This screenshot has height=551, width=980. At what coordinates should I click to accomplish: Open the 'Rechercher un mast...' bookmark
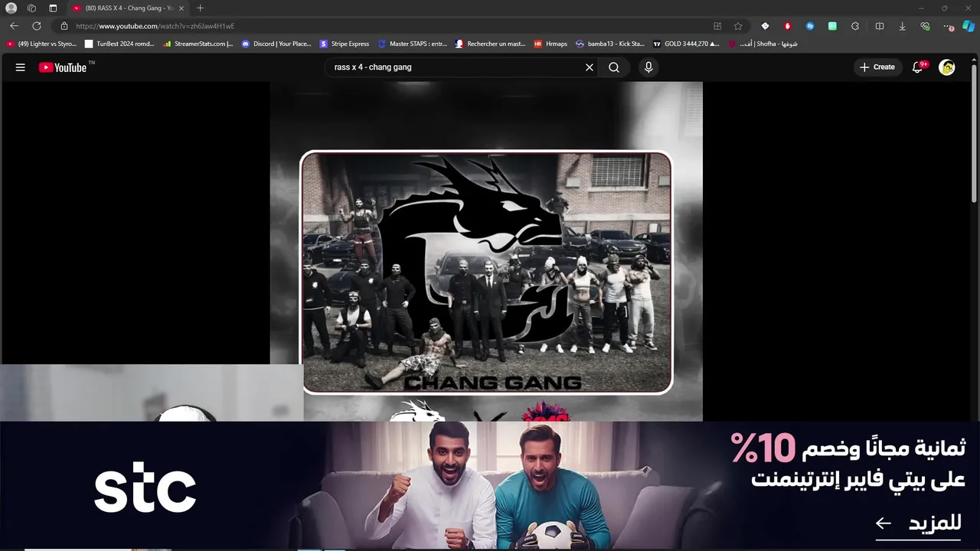click(490, 44)
